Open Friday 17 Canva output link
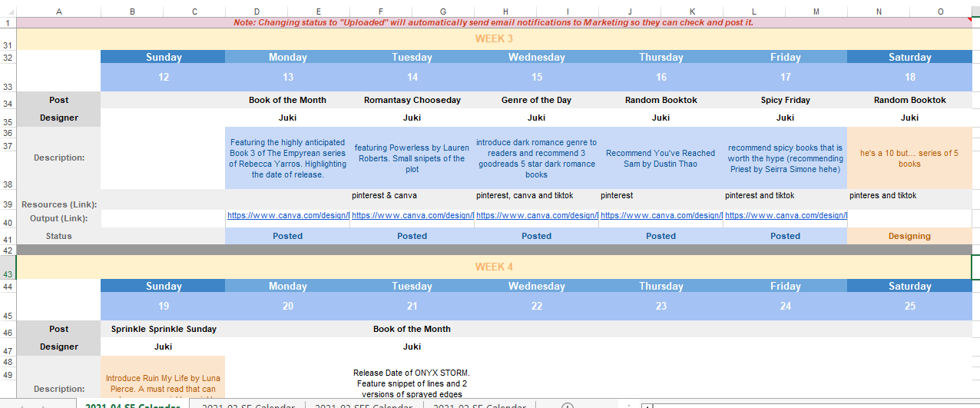The width and height of the screenshot is (980, 408). (786, 216)
